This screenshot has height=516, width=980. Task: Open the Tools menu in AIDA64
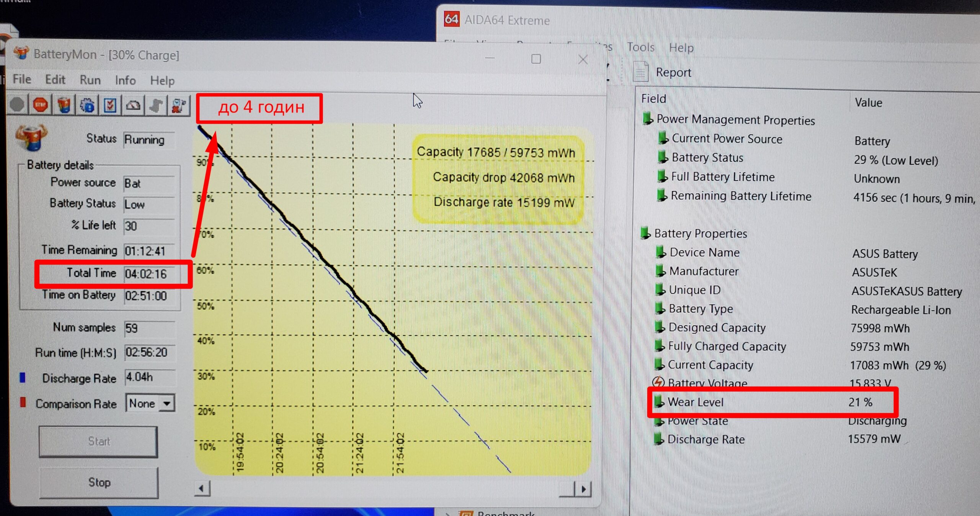pyautogui.click(x=640, y=47)
